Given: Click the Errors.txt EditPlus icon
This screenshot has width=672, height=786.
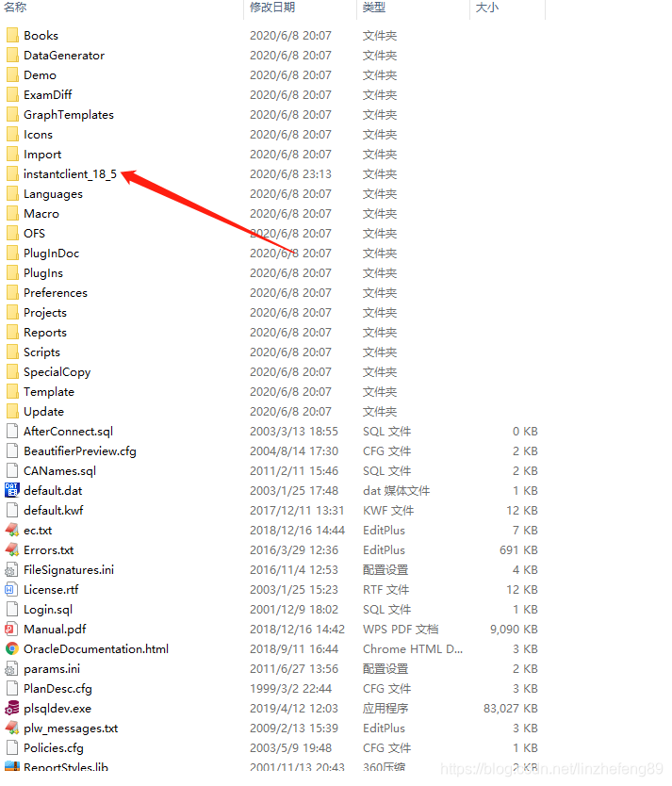Looking at the screenshot, I should [12, 549].
